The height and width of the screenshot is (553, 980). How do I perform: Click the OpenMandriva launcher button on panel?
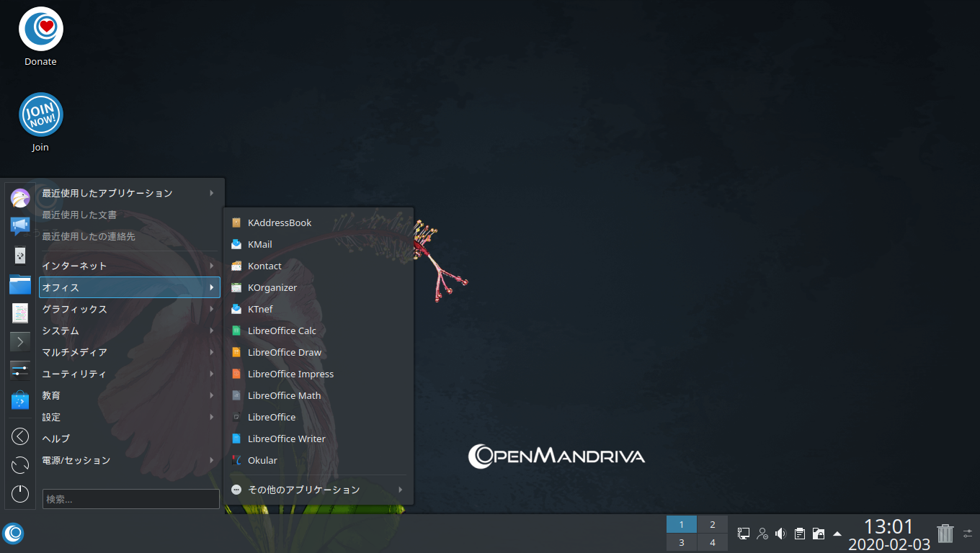[x=14, y=534]
